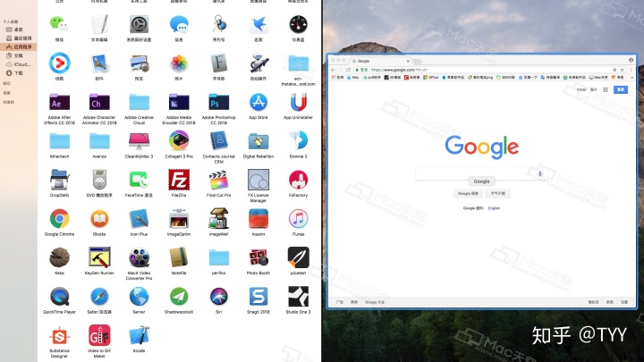
Task: Open Video to GIF Maker app
Action: tap(99, 336)
